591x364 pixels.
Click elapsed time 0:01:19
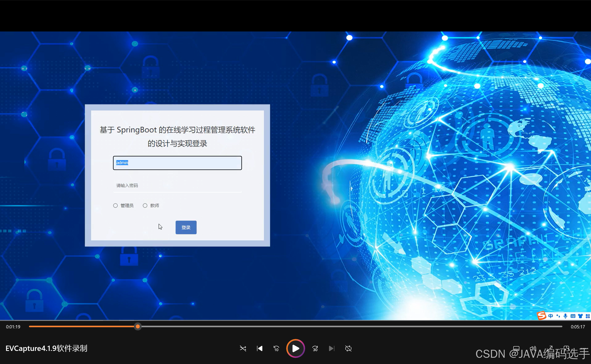coord(13,327)
